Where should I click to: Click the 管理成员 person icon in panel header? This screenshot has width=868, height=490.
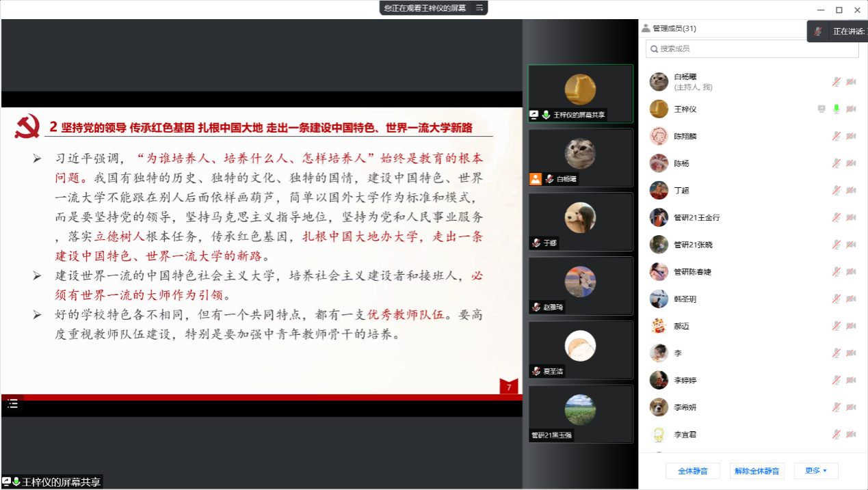(x=646, y=28)
